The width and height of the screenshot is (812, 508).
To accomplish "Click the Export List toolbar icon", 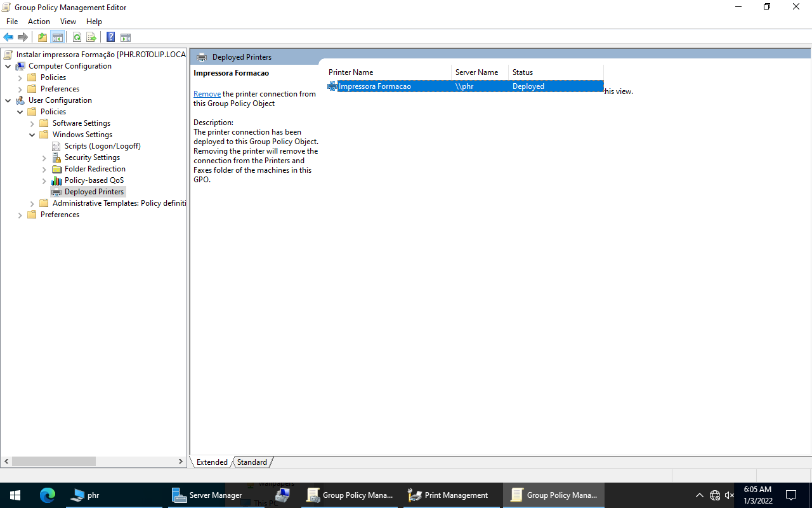I will pyautogui.click(x=91, y=37).
